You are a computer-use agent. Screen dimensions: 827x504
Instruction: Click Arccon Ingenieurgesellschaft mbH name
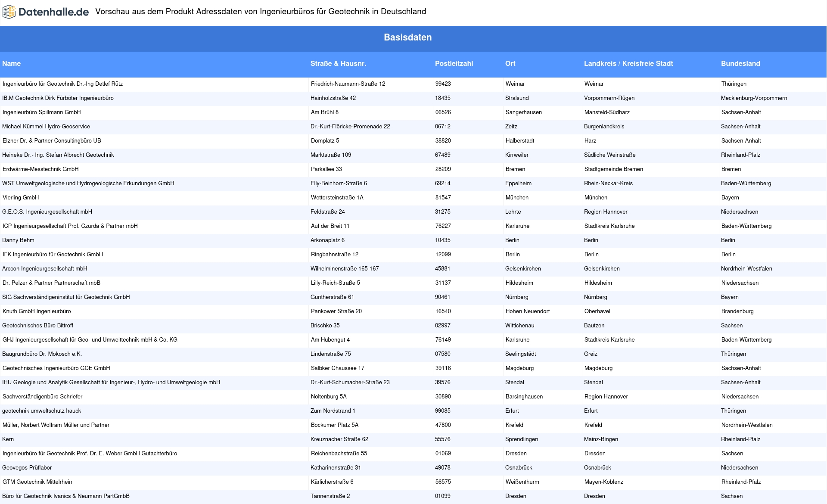point(44,269)
